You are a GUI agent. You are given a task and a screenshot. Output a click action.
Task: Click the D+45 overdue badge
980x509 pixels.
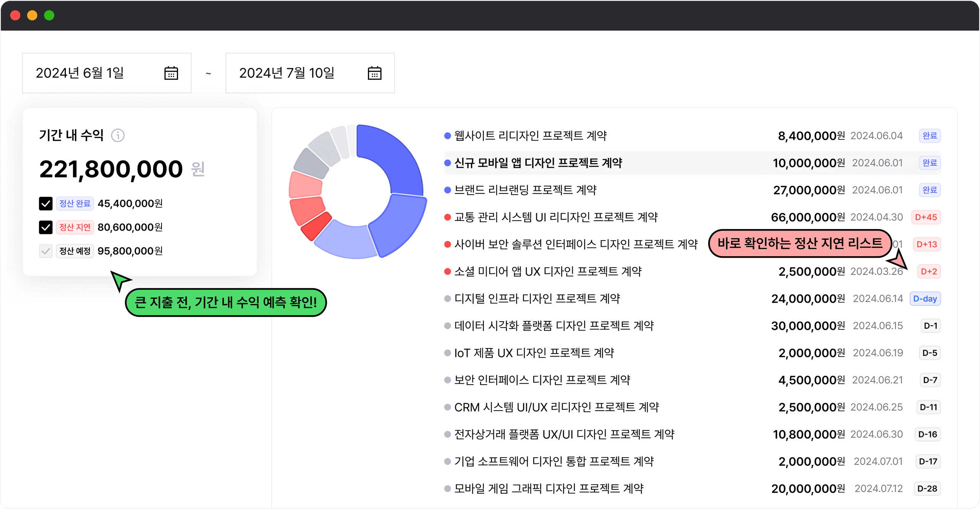(926, 217)
